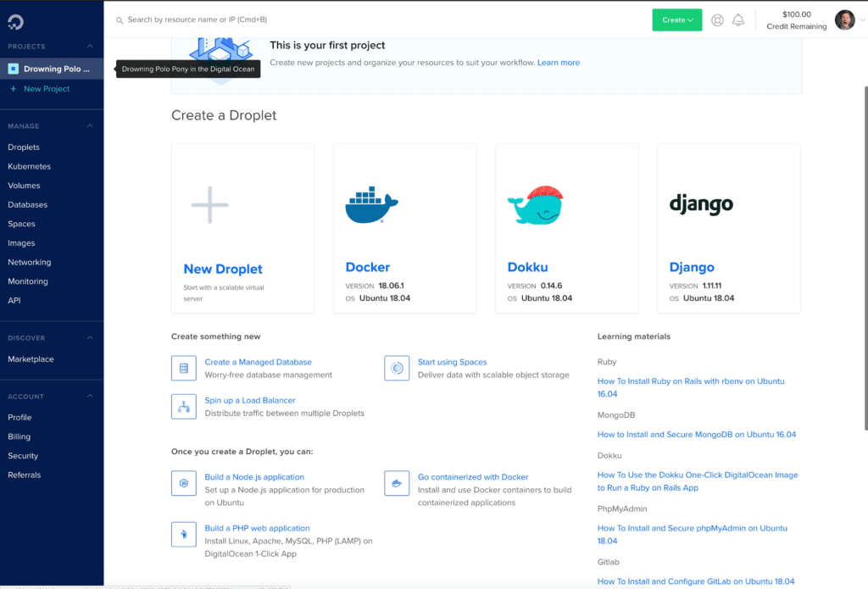Open Droplets in the sidebar
This screenshot has width=868, height=589.
24,147
